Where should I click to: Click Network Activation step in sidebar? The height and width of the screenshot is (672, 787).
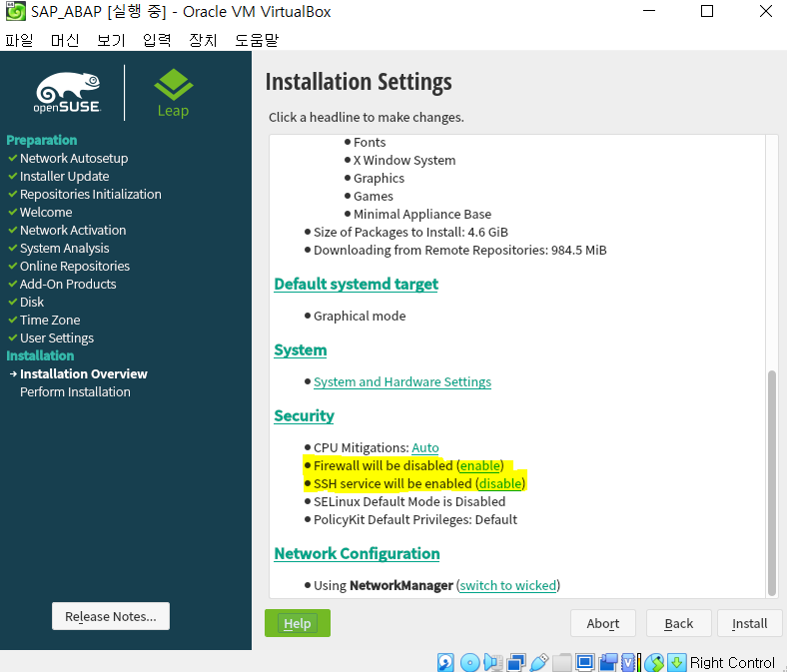point(73,231)
